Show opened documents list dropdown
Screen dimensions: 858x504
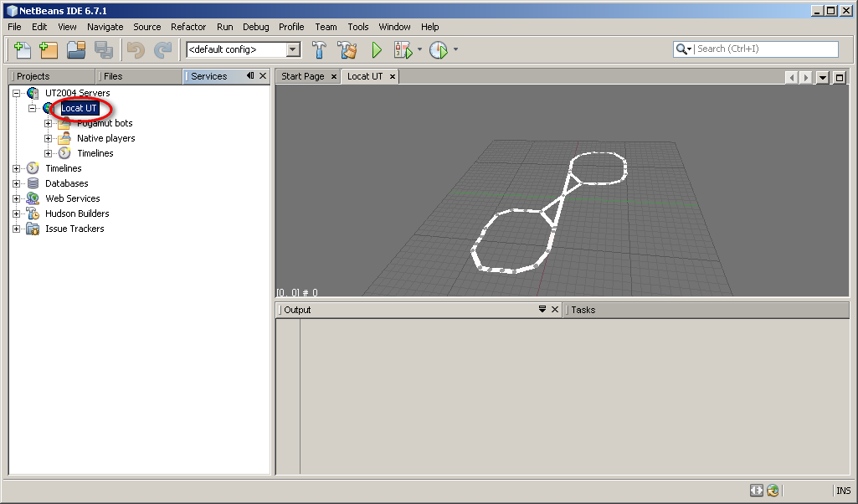(x=823, y=78)
